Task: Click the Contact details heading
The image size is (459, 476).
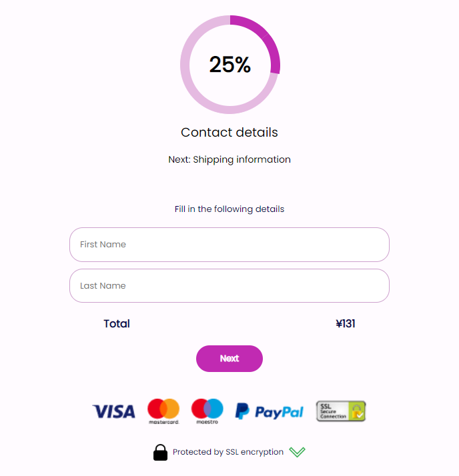Action: (x=229, y=133)
